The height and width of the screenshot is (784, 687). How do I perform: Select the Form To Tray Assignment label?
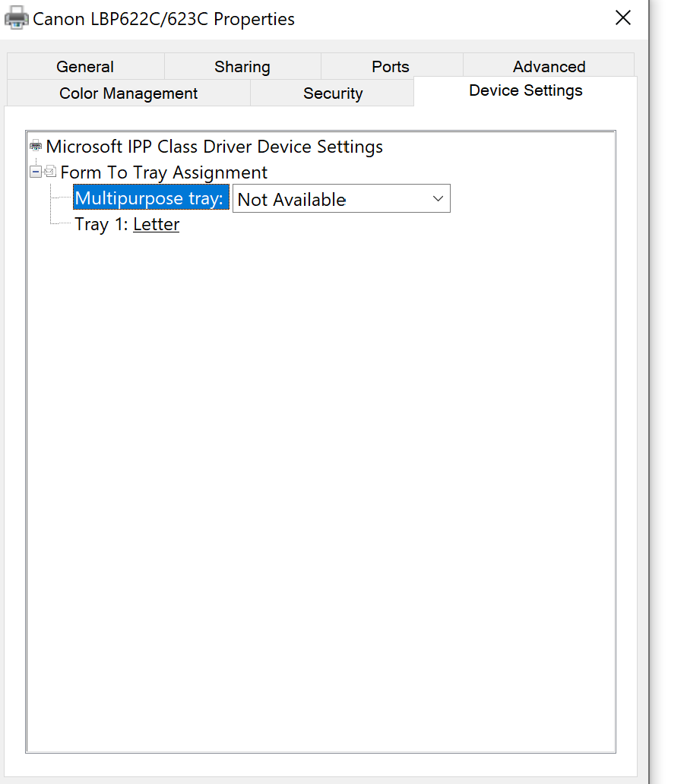tap(164, 172)
